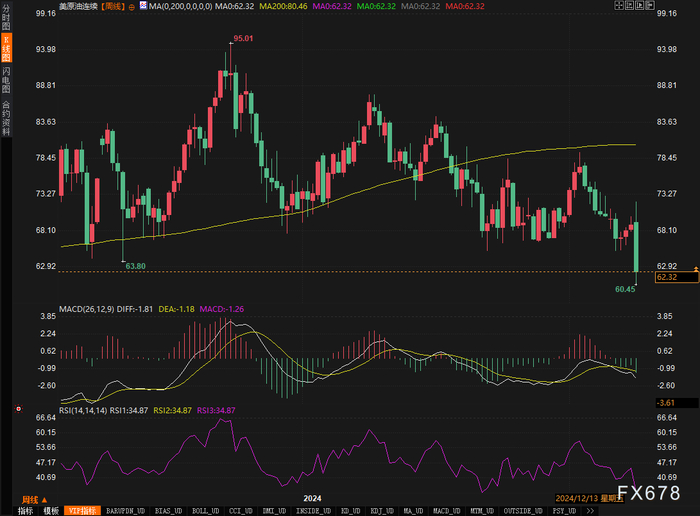Viewport: 700px width, 516px height.
Task: Click the 2024/12/13 date label on time axis
Action: [x=589, y=498]
